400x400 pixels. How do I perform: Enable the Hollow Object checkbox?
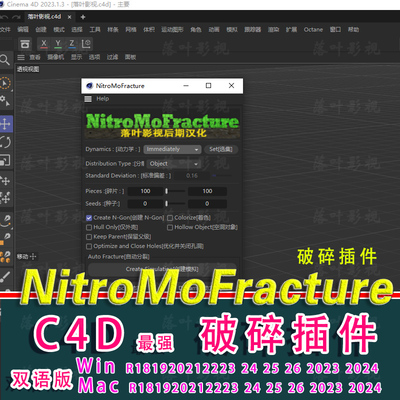pyautogui.click(x=170, y=227)
